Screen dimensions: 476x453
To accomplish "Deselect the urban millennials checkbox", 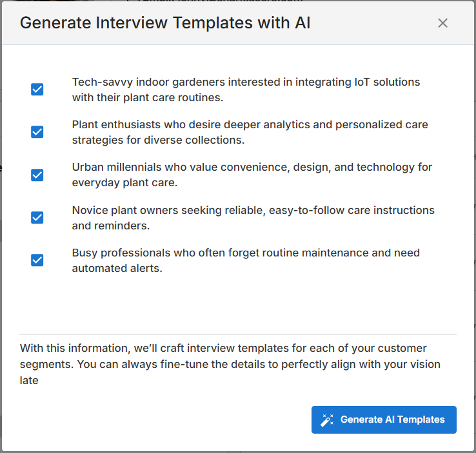I will click(37, 175).
